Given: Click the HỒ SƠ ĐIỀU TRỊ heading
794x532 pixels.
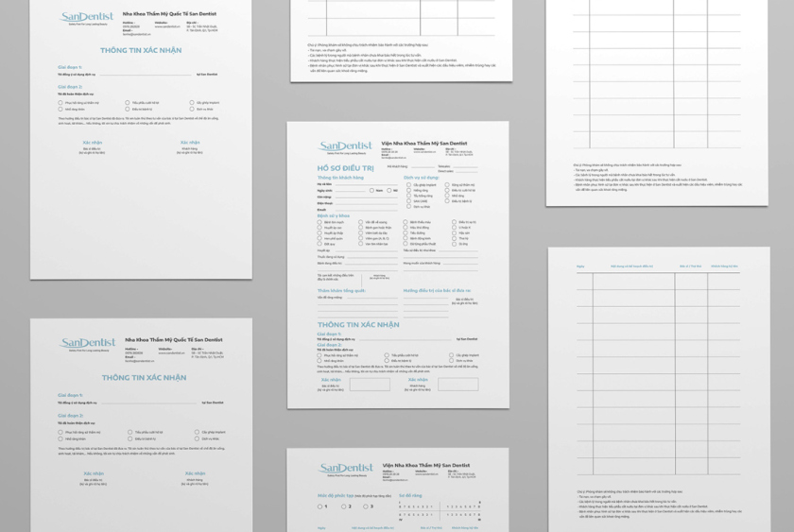Looking at the screenshot, I should 346,168.
